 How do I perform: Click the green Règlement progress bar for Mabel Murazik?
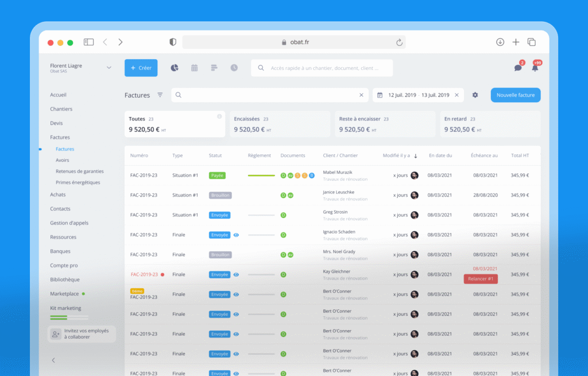(261, 176)
